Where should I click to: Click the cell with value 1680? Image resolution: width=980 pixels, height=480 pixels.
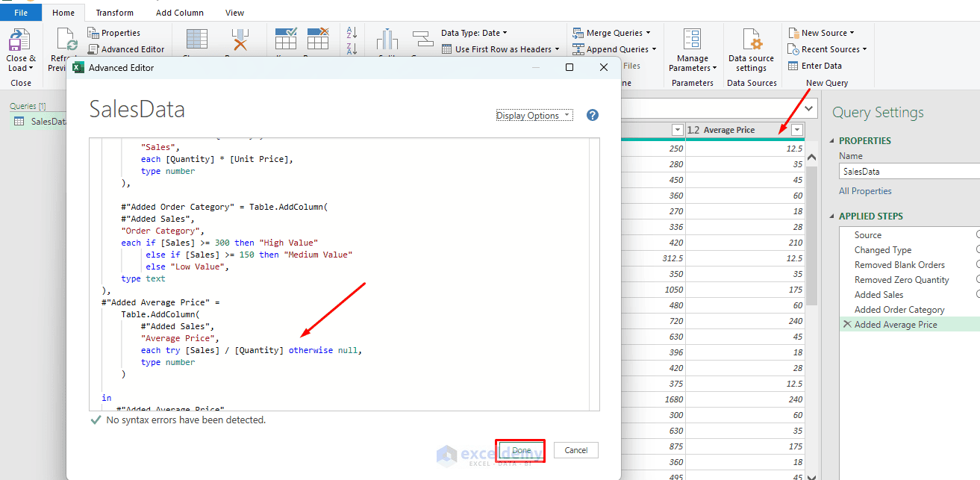653,399
